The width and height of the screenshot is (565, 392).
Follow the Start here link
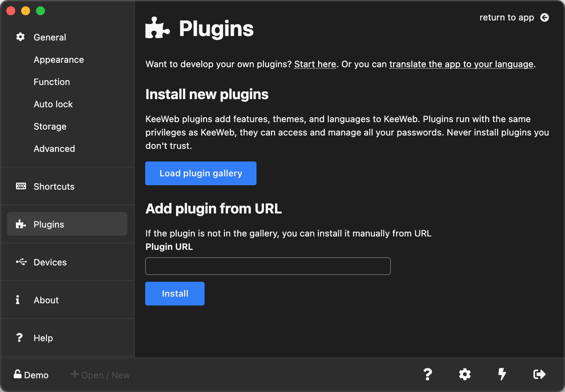tap(315, 64)
